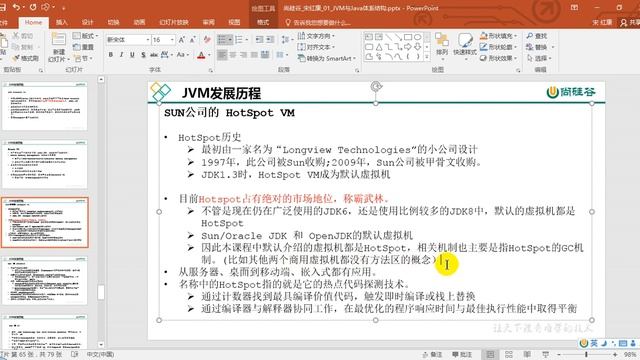The height and width of the screenshot is (360, 640).
Task: Decrease list indent level icon
Action: tap(259, 40)
